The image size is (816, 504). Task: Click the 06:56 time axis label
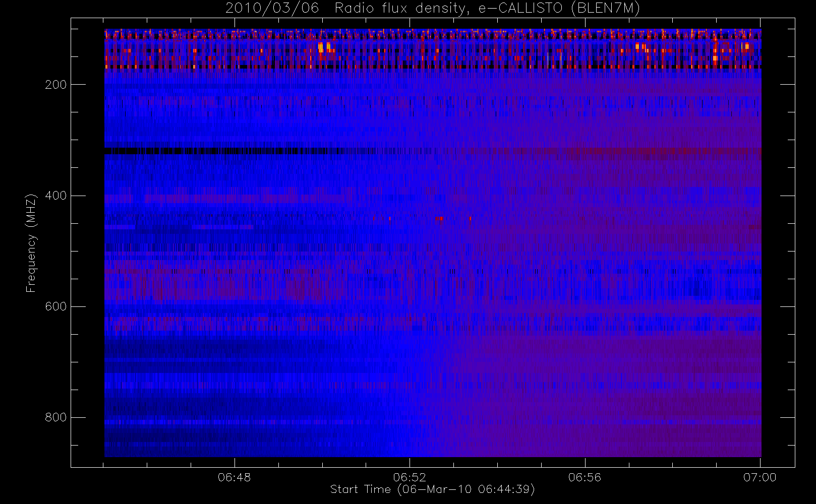pos(585,477)
